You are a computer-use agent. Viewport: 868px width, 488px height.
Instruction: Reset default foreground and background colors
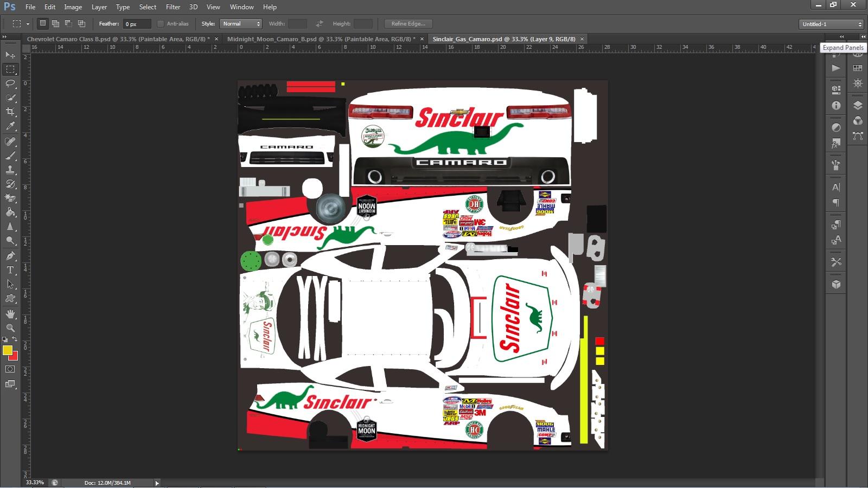point(5,339)
